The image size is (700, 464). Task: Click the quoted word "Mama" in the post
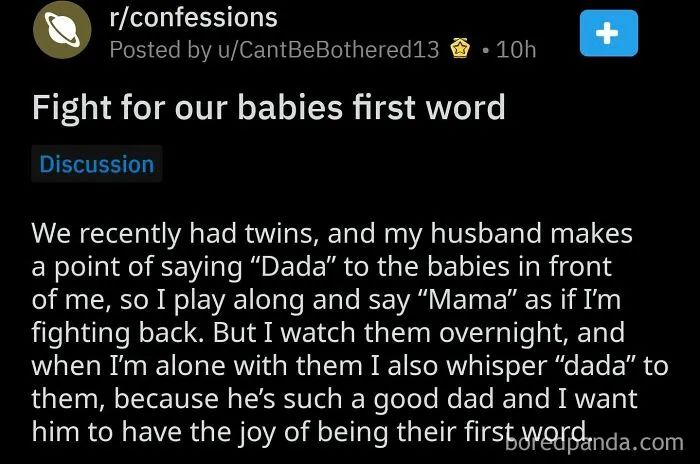coord(468,300)
